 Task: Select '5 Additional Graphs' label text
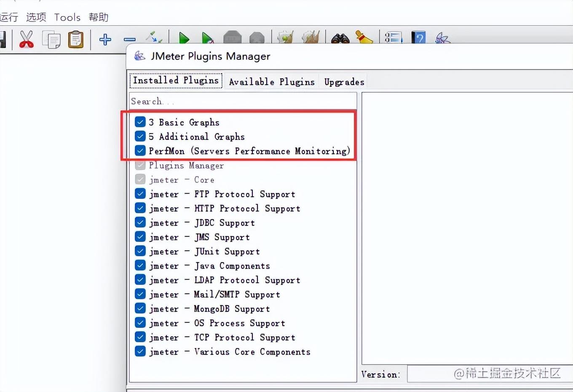point(197,137)
